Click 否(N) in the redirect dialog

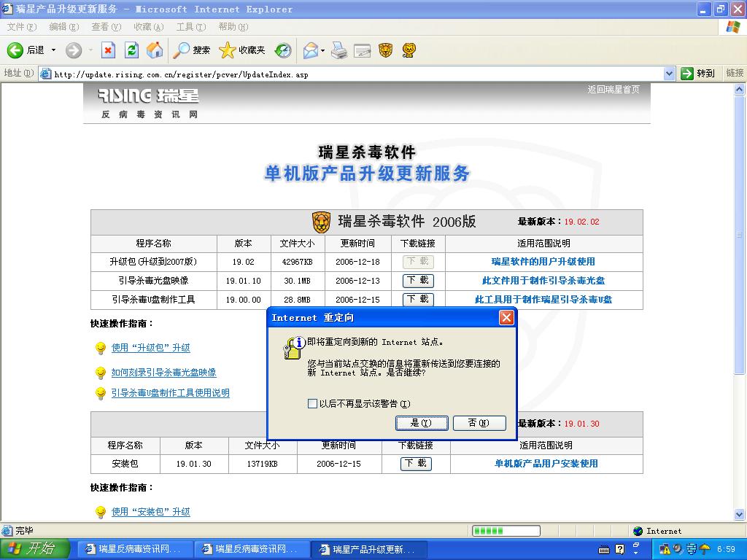pos(479,423)
